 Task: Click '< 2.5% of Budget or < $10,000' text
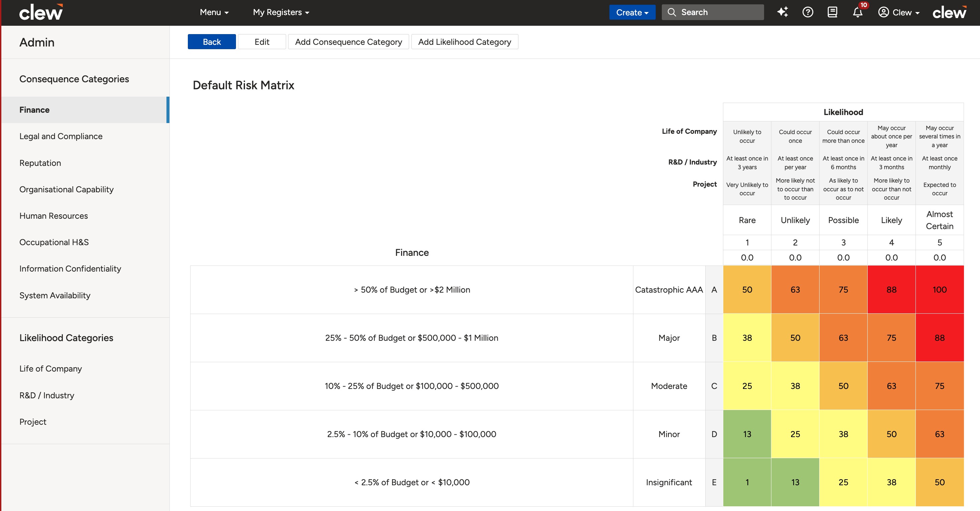(x=412, y=483)
